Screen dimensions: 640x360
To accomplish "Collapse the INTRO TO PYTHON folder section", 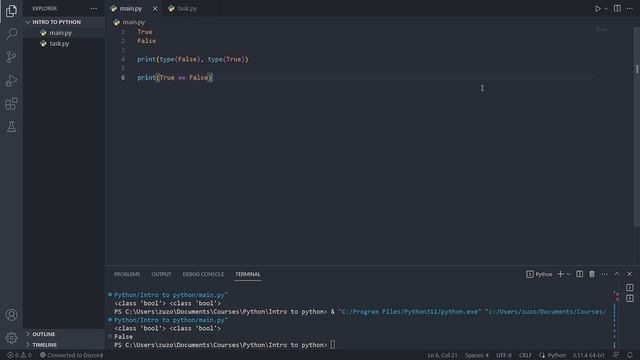I will pyautogui.click(x=56, y=22).
